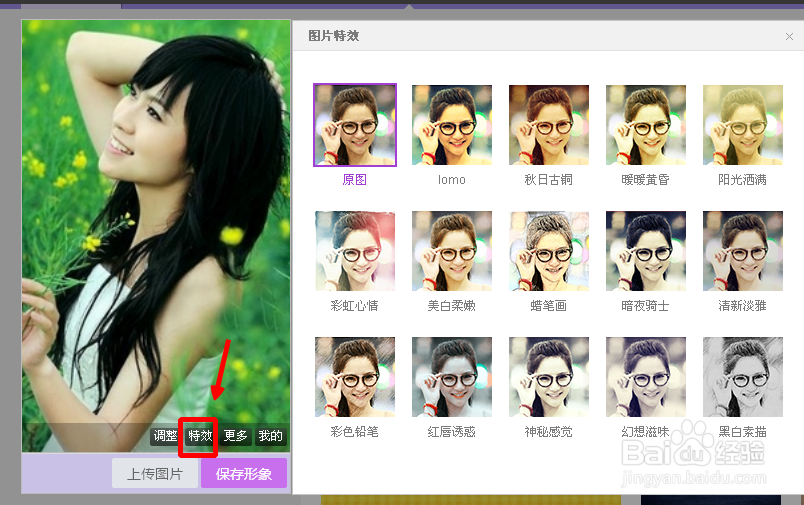Screen dimensions: 804x505
Task: Open the 调整 adjust tab
Action: tap(165, 436)
